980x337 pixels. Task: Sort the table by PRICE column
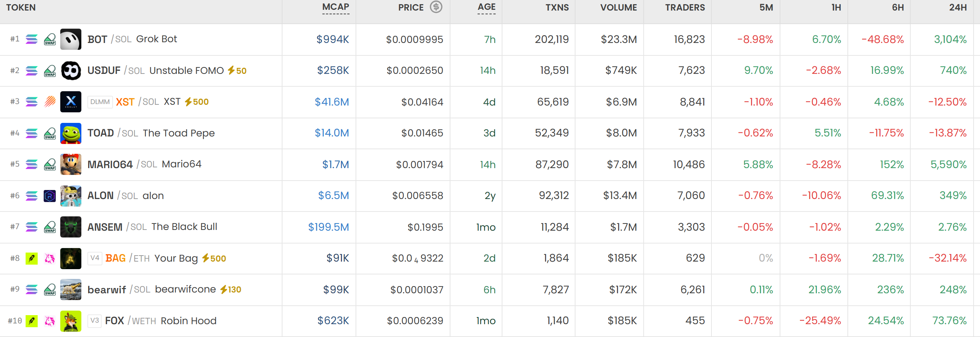pyautogui.click(x=411, y=7)
